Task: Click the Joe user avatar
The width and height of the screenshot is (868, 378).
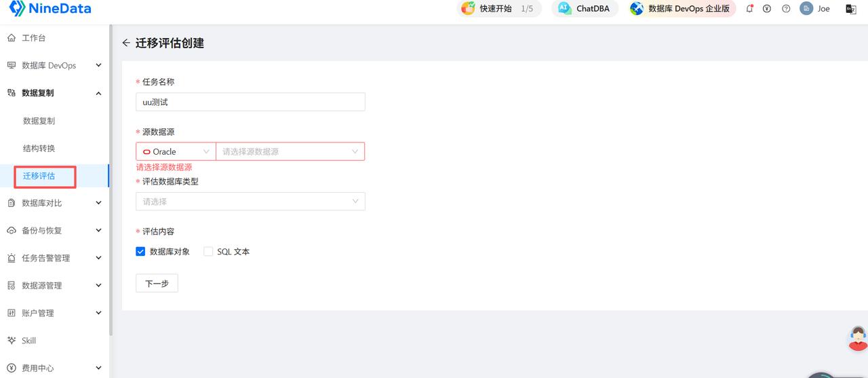Action: point(806,9)
